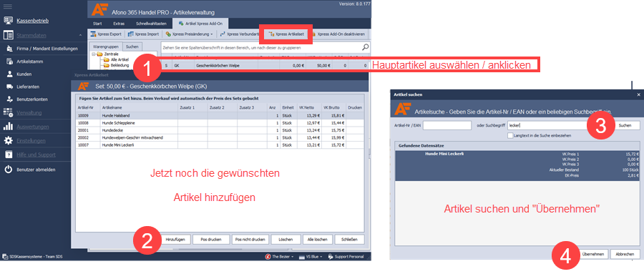Select the Hunde Schleppleine row
Viewport: 644px width, 274px height.
coord(220,123)
